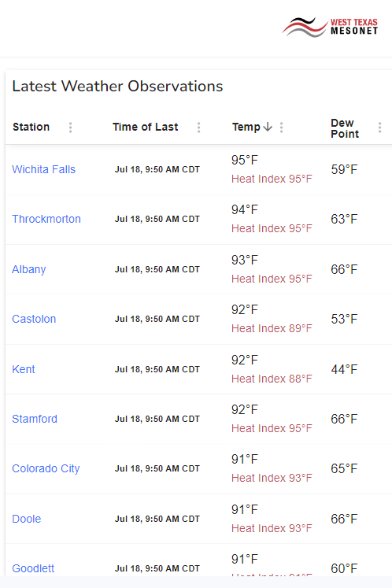Image resolution: width=392 pixels, height=588 pixels.
Task: Open the Albany station page
Action: (x=29, y=270)
